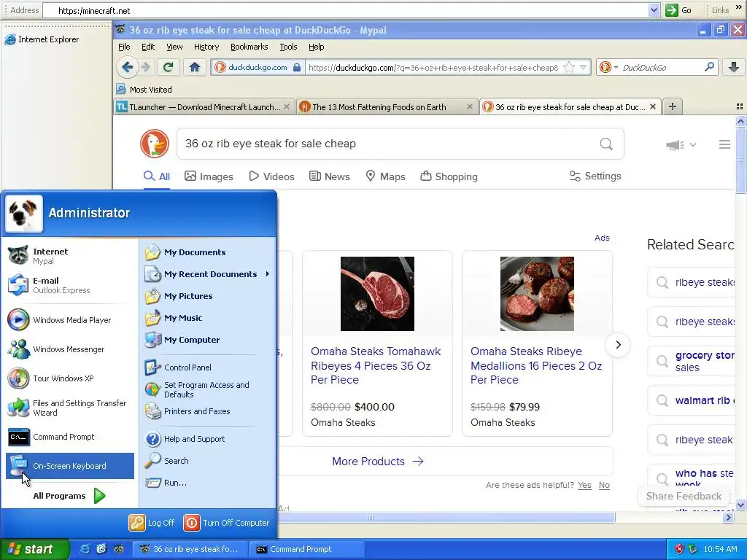Open the File menu
Viewport: 747px width, 560px height.
point(124,47)
